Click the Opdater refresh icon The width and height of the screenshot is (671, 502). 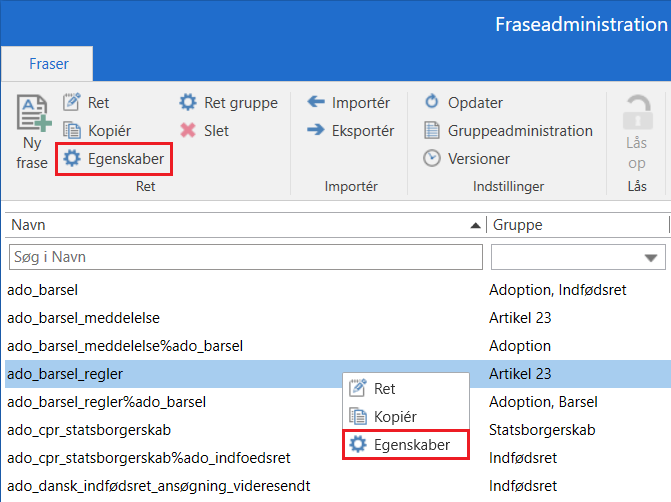pyautogui.click(x=432, y=103)
